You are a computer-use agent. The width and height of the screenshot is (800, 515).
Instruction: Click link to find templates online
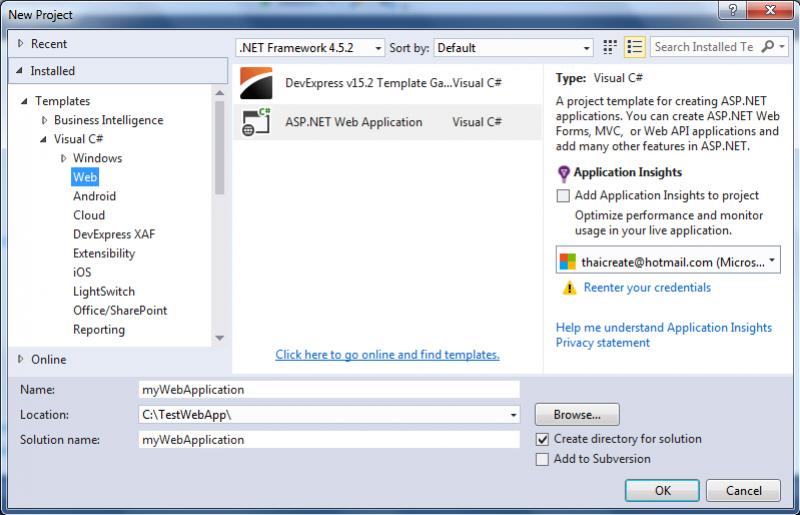pos(387,355)
